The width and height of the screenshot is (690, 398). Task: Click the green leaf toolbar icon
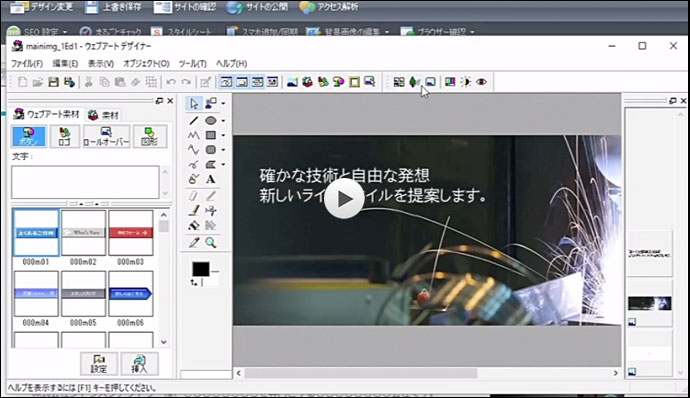(414, 82)
